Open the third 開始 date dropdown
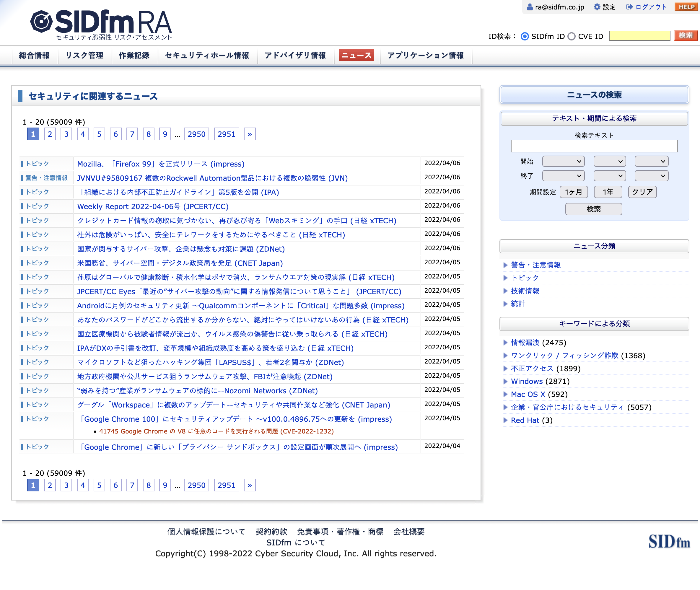Image resolution: width=700 pixels, height=590 pixels. (x=652, y=162)
